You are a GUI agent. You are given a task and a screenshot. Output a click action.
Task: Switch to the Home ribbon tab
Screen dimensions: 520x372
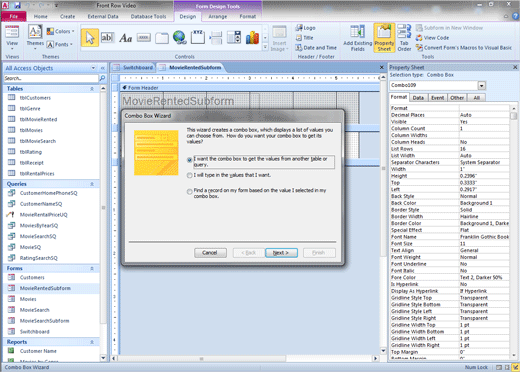41,16
